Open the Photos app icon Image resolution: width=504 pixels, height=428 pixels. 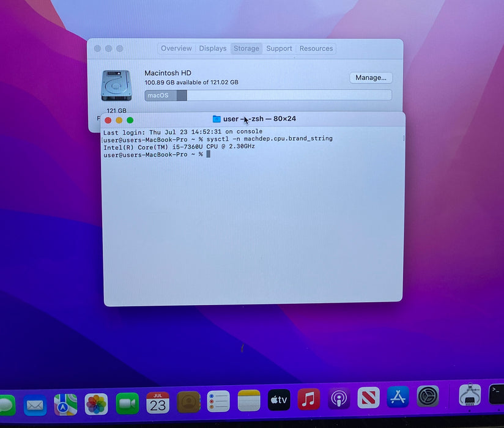[96, 404]
